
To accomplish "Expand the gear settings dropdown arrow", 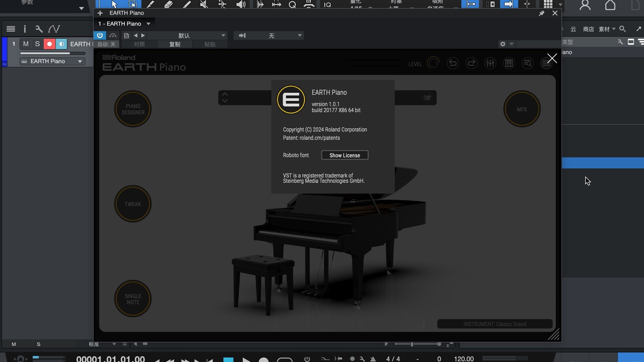I will [x=512, y=44].
